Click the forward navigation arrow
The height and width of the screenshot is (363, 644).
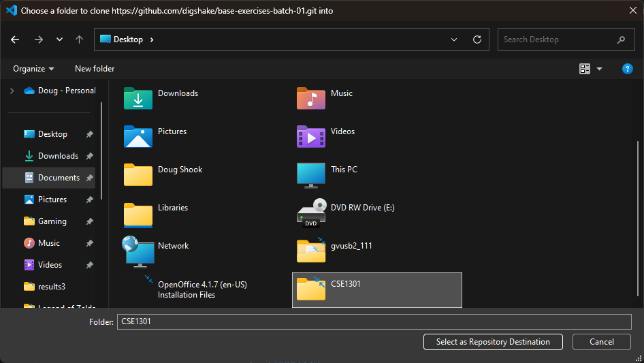point(39,40)
